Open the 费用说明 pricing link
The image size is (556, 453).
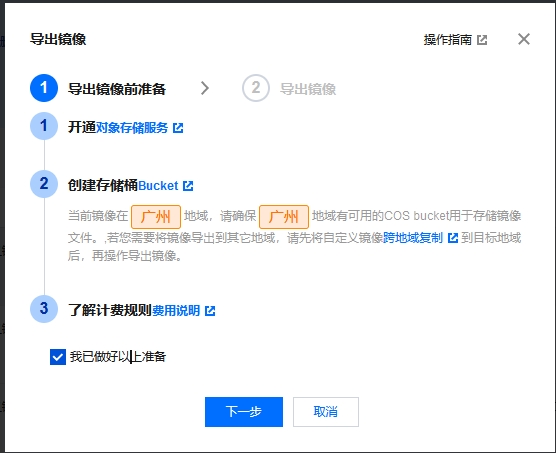176,311
